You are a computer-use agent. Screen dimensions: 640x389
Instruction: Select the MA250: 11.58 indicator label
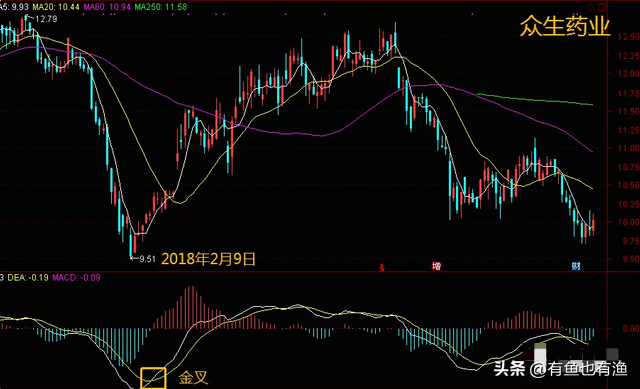tap(161, 7)
